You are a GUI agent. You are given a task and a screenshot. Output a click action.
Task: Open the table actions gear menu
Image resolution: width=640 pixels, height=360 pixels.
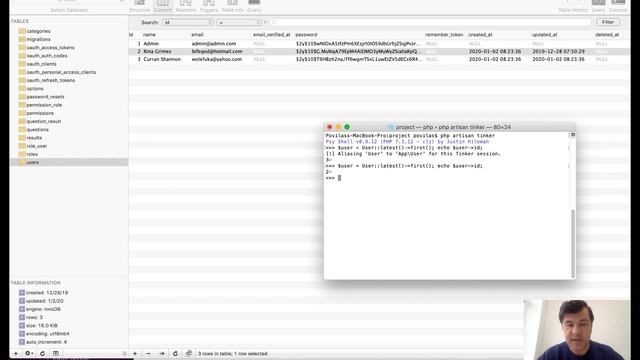[x=29, y=353]
